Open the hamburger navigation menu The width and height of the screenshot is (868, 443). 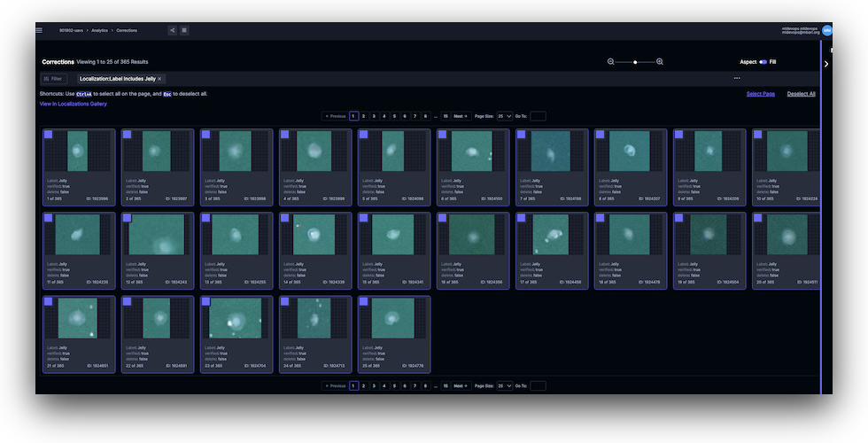39,30
